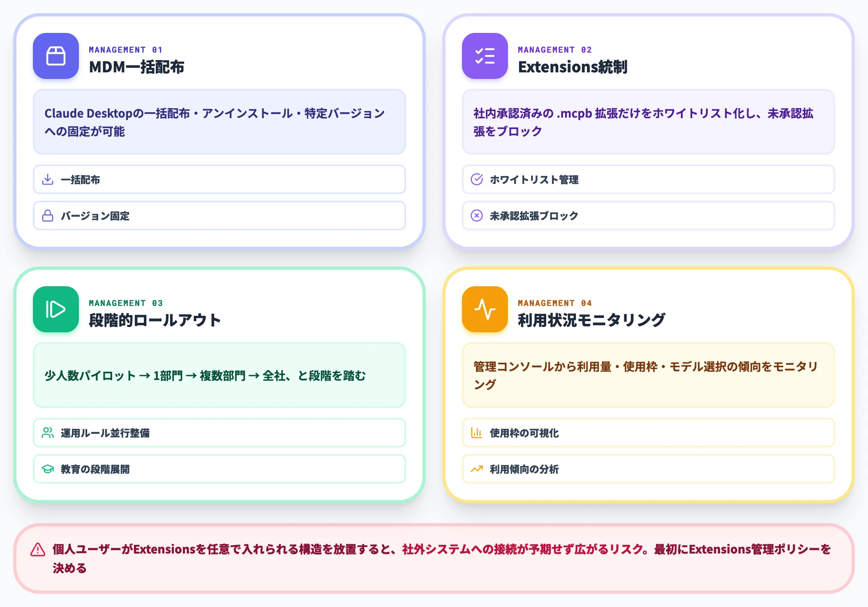
Task: Select the 段階的ロールアウト heading
Action: tap(155, 320)
